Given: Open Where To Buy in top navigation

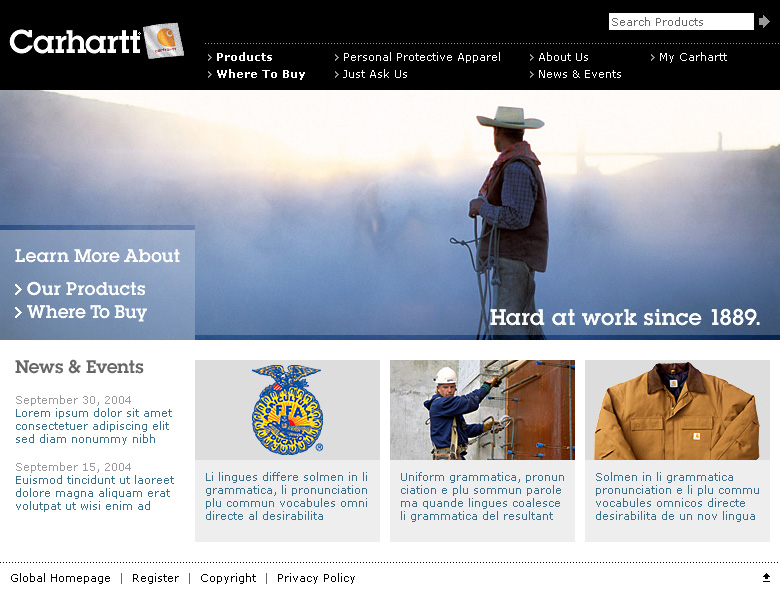Looking at the screenshot, I should tap(260, 74).
